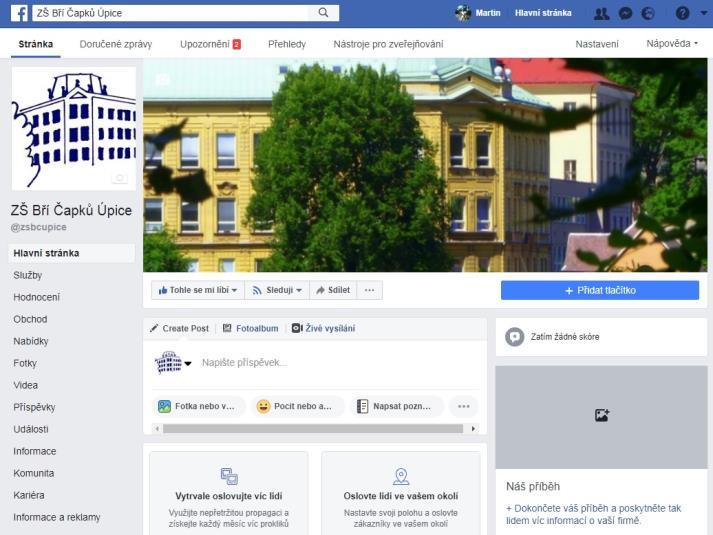Open Informace a reklamy in sidebar
Viewport: 713px width, 535px height.
[57, 517]
